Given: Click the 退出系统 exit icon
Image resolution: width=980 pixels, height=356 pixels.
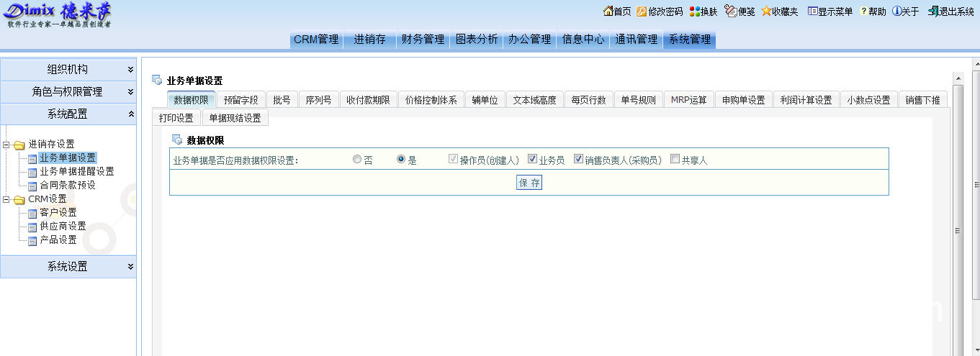Looking at the screenshot, I should 933,12.
